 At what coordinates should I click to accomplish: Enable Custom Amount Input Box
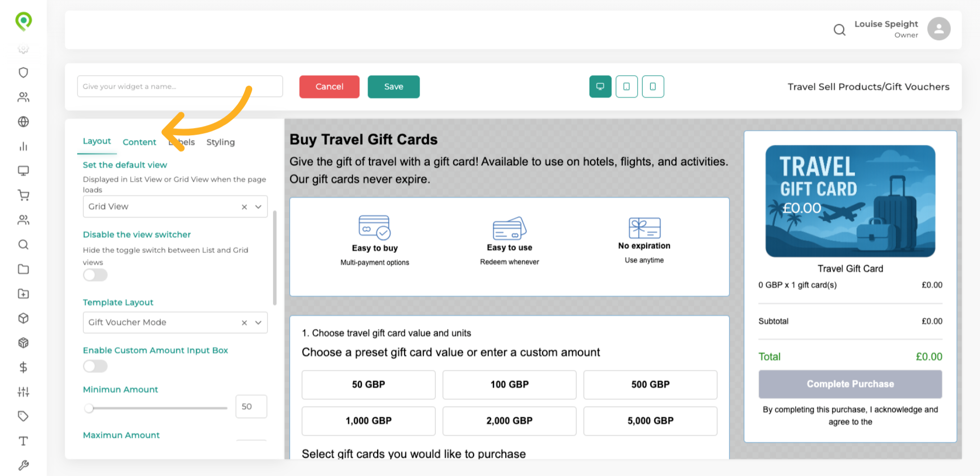point(95,366)
